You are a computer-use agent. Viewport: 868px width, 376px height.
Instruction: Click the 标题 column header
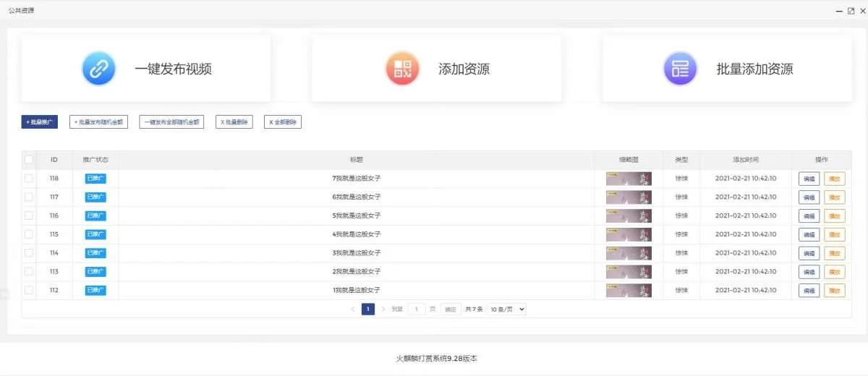pos(356,160)
